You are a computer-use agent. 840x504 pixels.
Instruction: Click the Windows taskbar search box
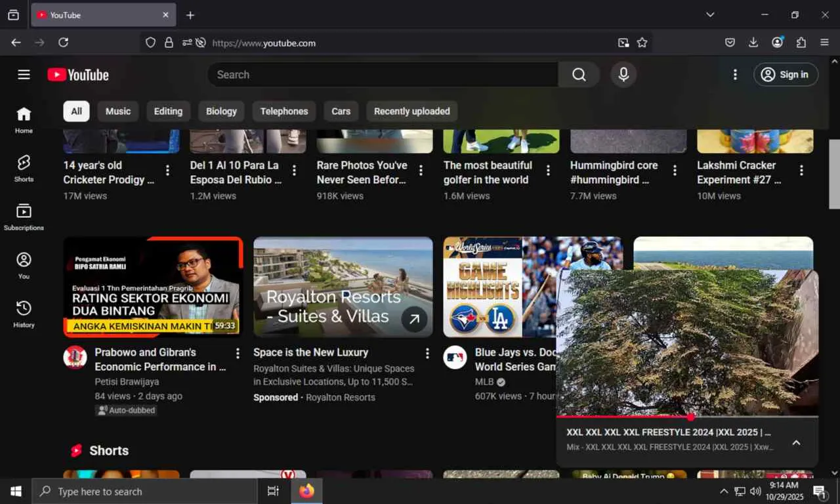coord(144,492)
